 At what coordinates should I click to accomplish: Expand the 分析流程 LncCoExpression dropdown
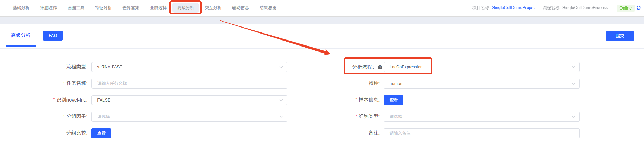[481, 67]
